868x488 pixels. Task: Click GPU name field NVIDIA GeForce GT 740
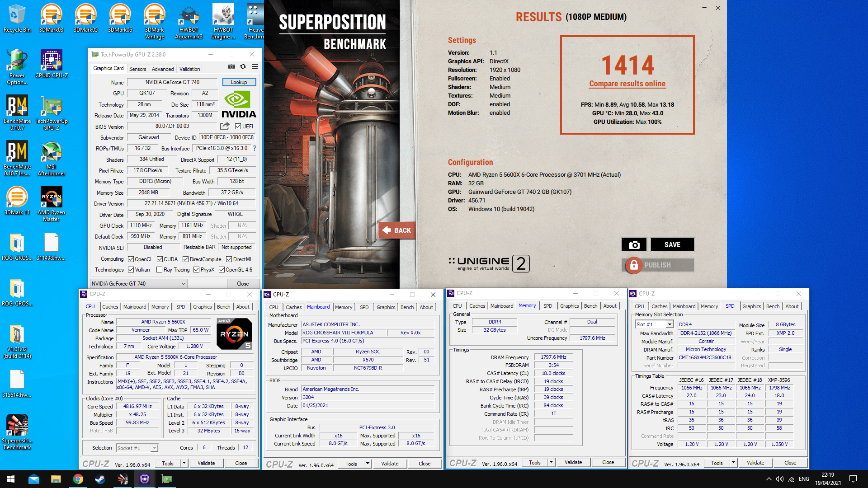pos(172,82)
